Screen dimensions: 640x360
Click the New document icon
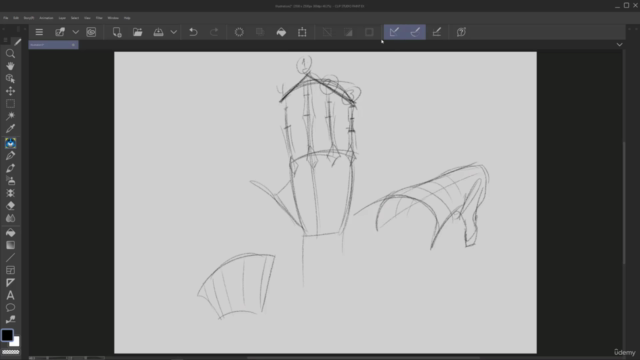(117, 32)
